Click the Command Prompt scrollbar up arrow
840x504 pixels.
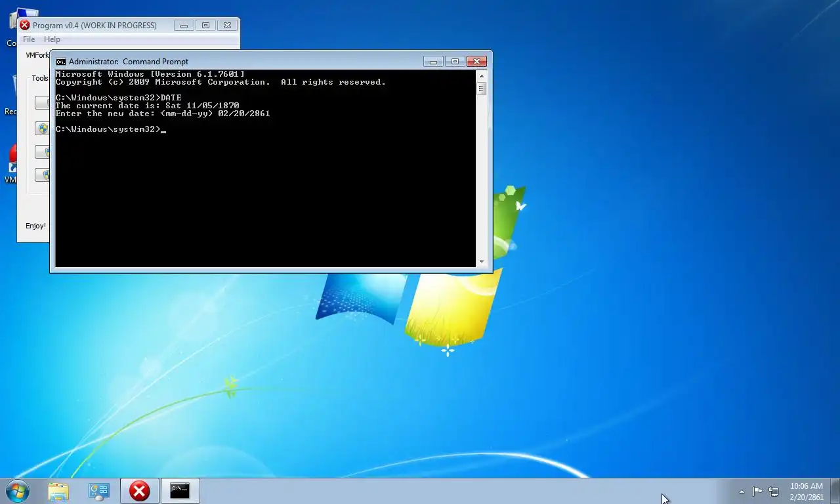[x=482, y=75]
